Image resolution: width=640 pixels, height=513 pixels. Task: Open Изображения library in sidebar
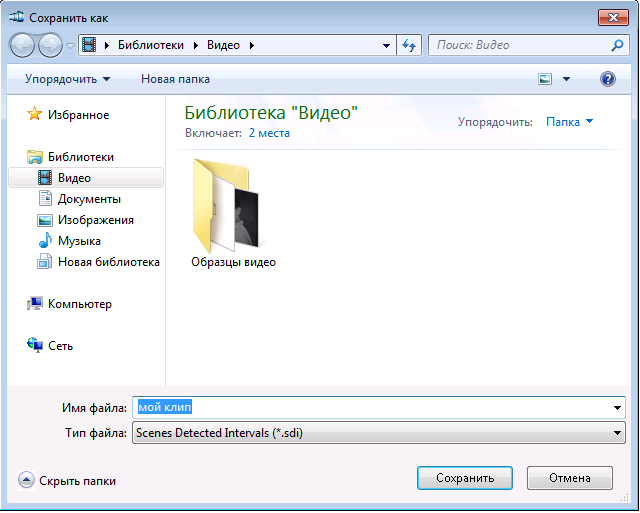[x=96, y=220]
